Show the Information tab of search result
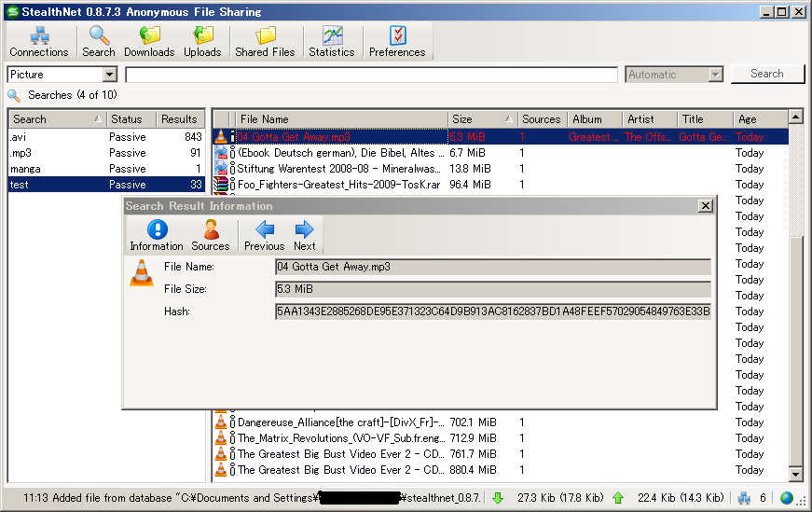The width and height of the screenshot is (812, 512). [x=157, y=235]
